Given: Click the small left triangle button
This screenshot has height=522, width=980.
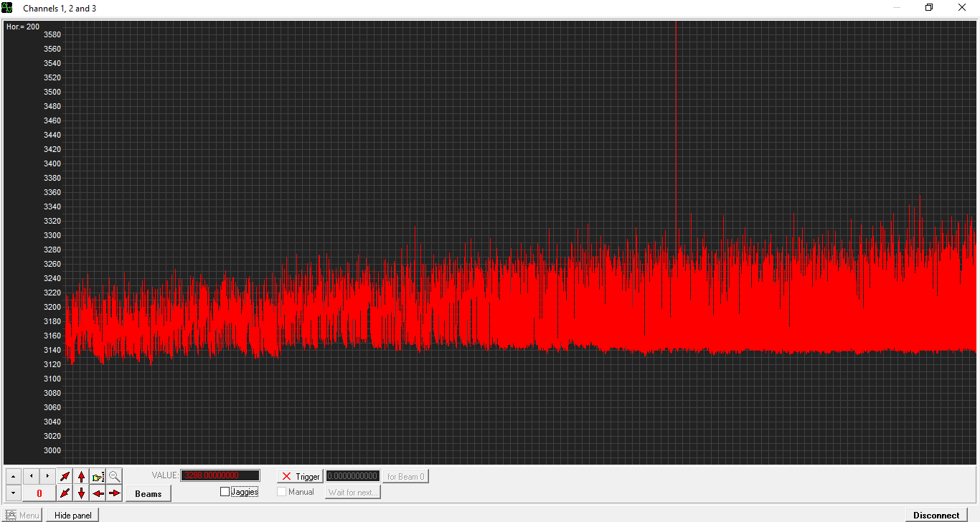Looking at the screenshot, I should point(31,476).
